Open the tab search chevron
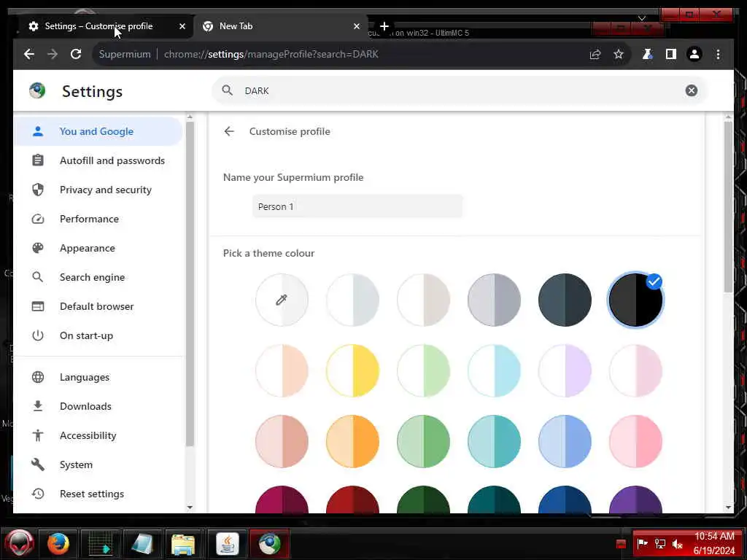 click(642, 18)
